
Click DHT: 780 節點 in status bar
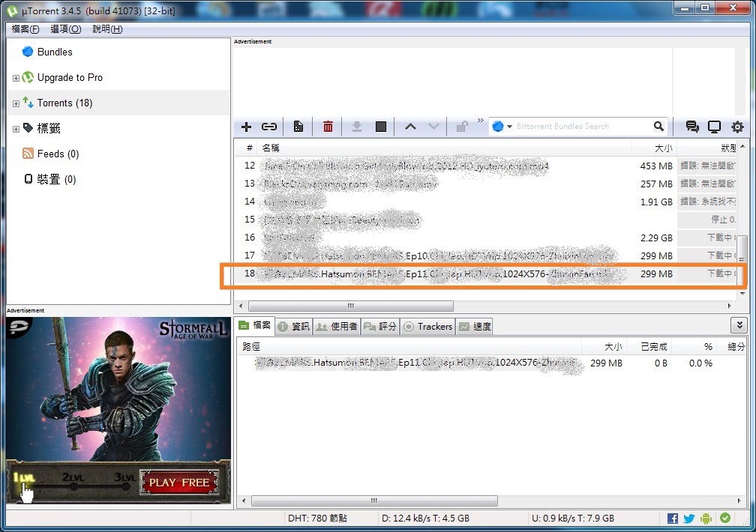317,519
